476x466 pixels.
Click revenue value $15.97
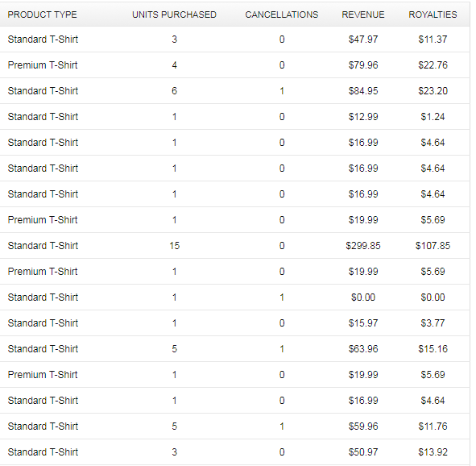(363, 323)
